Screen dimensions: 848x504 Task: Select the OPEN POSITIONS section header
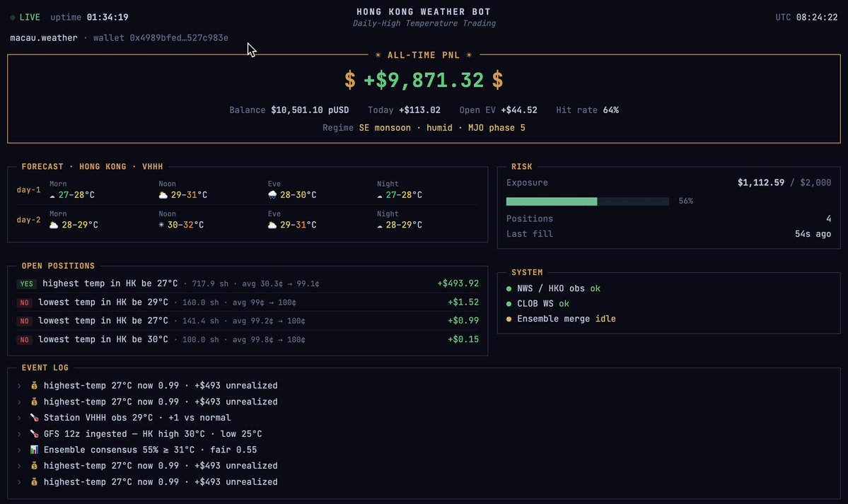[x=58, y=266]
